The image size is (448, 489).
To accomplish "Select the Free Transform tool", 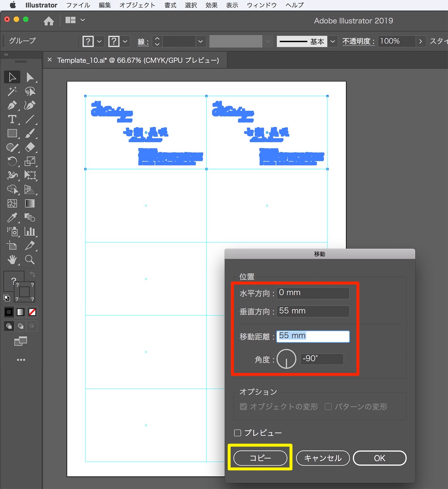I will pos(30,175).
